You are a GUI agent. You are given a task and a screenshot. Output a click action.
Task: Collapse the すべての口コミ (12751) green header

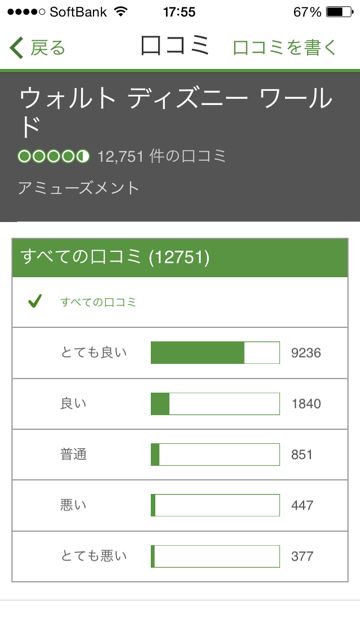pos(180,258)
